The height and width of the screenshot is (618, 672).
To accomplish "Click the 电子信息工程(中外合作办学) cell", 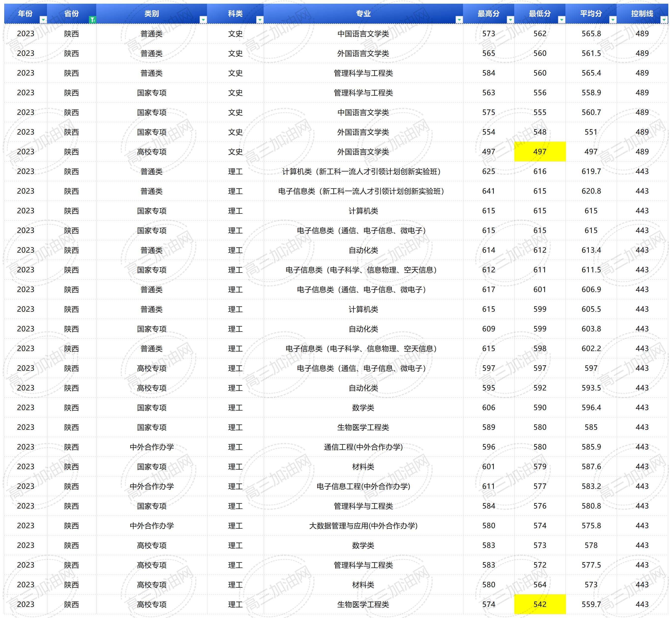I will tap(363, 486).
